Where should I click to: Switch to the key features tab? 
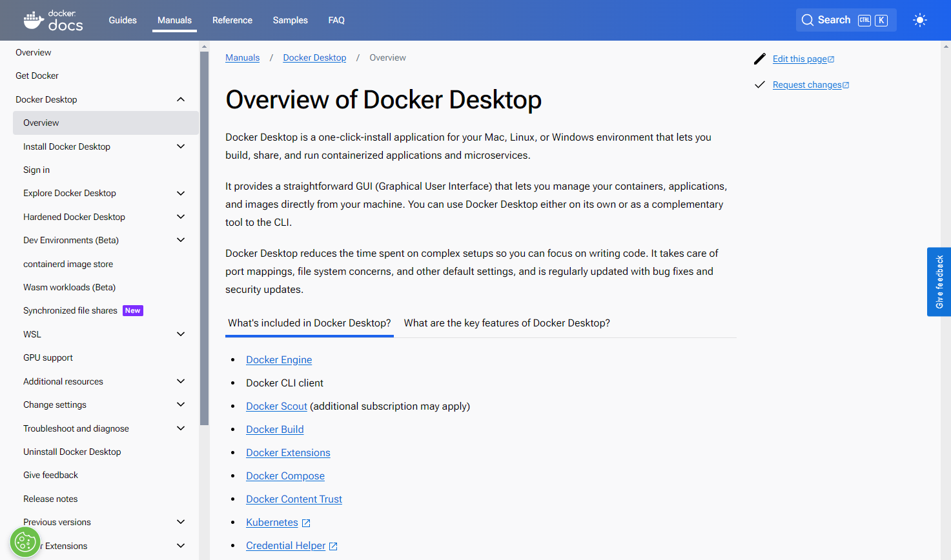(x=506, y=323)
